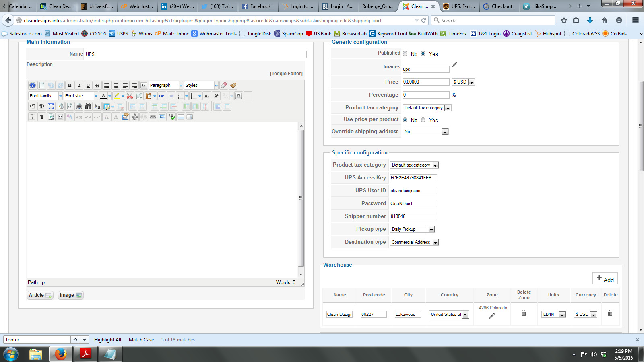
Task: Click the broom cleanup-code icon
Action: tap(233, 85)
